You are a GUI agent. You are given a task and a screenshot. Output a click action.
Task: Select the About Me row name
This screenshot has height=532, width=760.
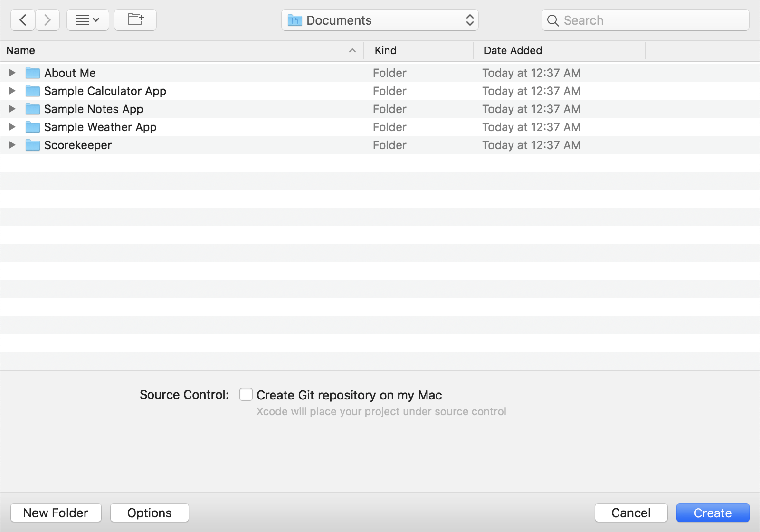[x=70, y=73]
